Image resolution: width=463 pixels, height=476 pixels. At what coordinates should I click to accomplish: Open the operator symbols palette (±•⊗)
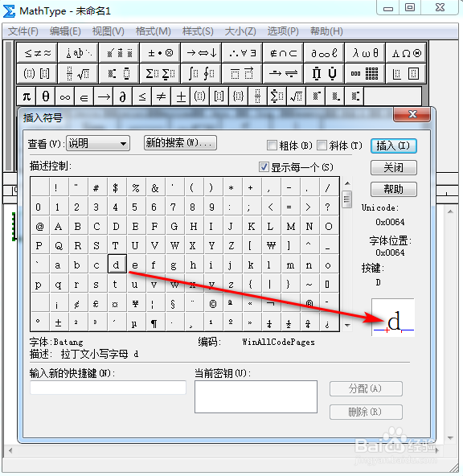tap(160, 53)
